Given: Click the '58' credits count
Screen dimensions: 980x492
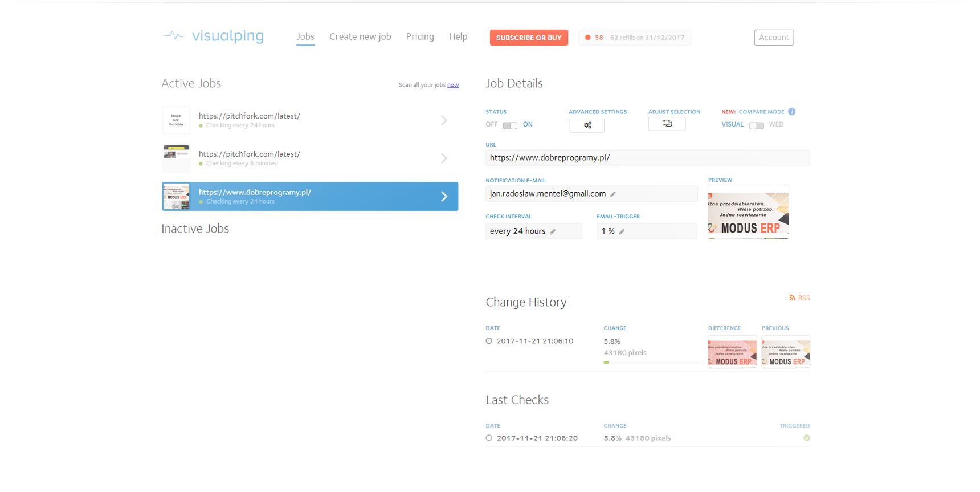Looking at the screenshot, I should (599, 38).
